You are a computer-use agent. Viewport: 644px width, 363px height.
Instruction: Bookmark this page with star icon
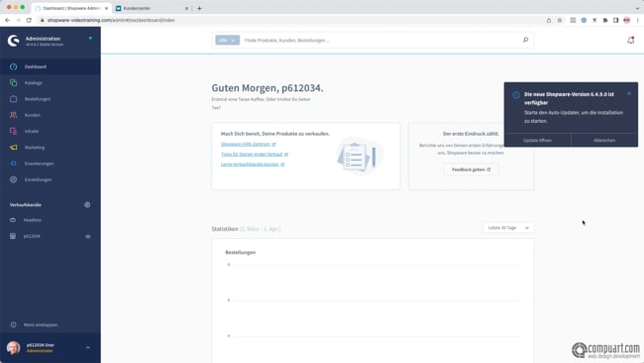[560, 20]
